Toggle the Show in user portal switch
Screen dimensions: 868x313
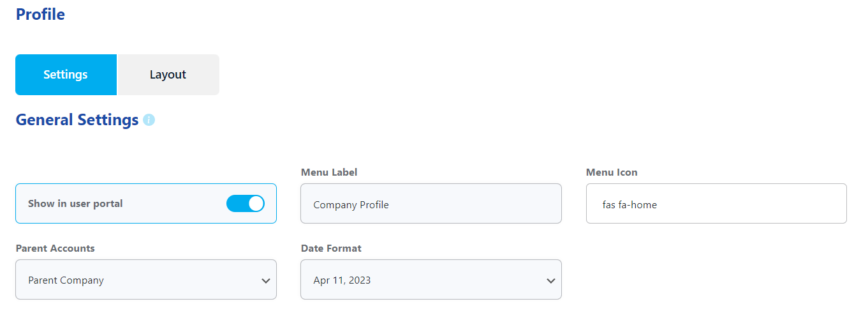pos(246,204)
